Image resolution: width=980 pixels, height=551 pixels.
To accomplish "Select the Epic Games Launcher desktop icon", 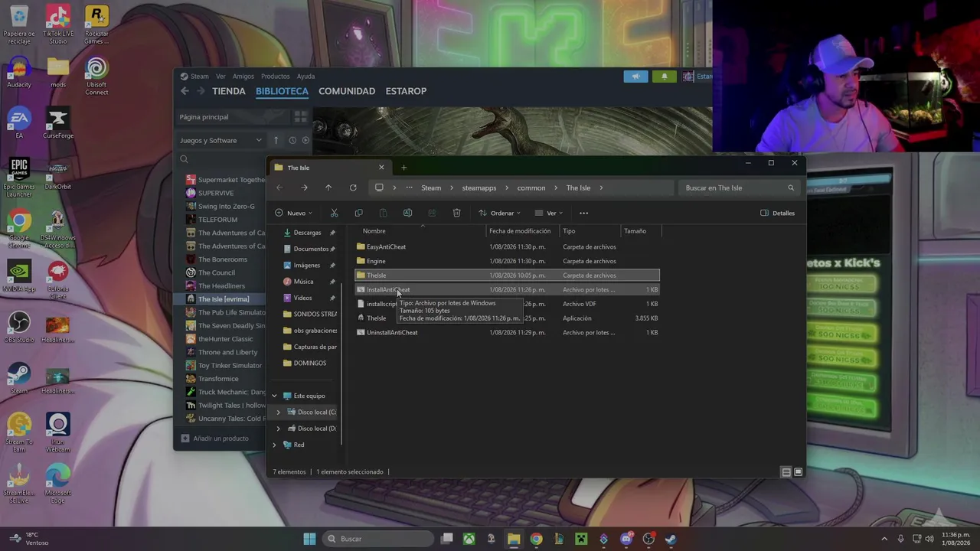I will pyautogui.click(x=19, y=178).
